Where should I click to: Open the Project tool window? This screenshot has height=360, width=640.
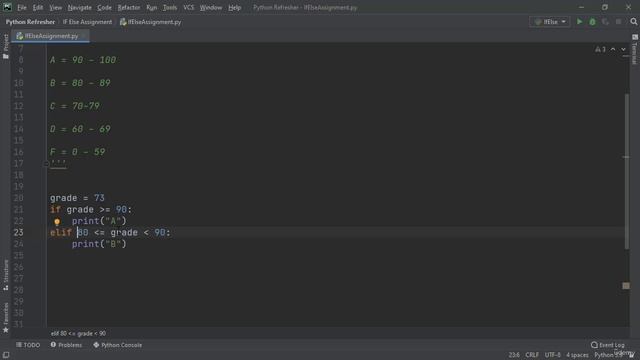pyautogui.click(x=6, y=46)
